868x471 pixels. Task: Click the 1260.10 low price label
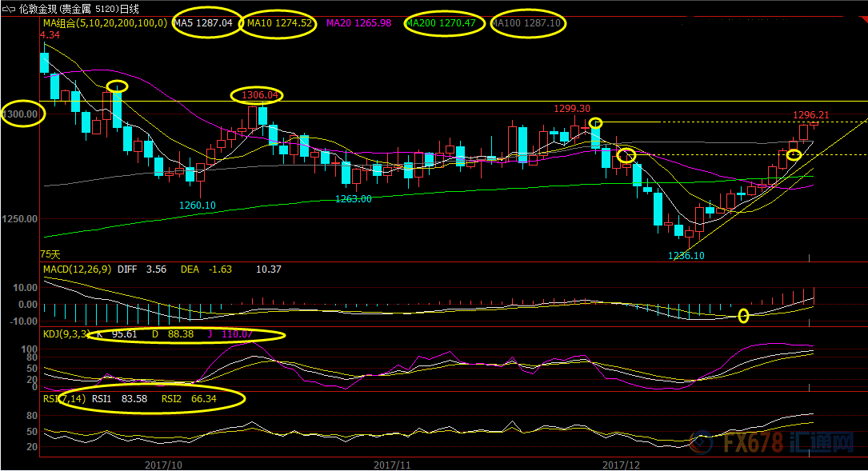(x=197, y=206)
